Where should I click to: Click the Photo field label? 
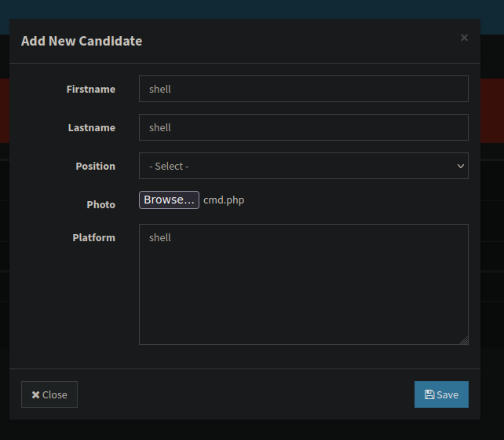click(100, 204)
